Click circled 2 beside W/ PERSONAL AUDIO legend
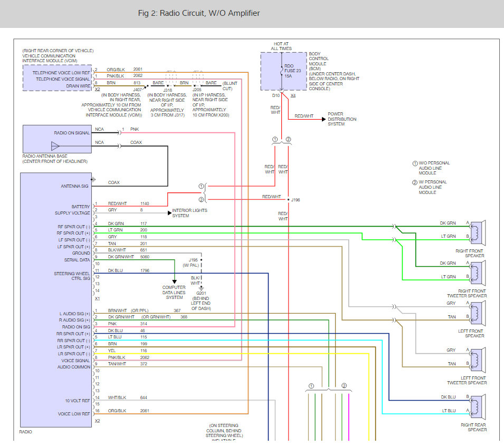 415,182
